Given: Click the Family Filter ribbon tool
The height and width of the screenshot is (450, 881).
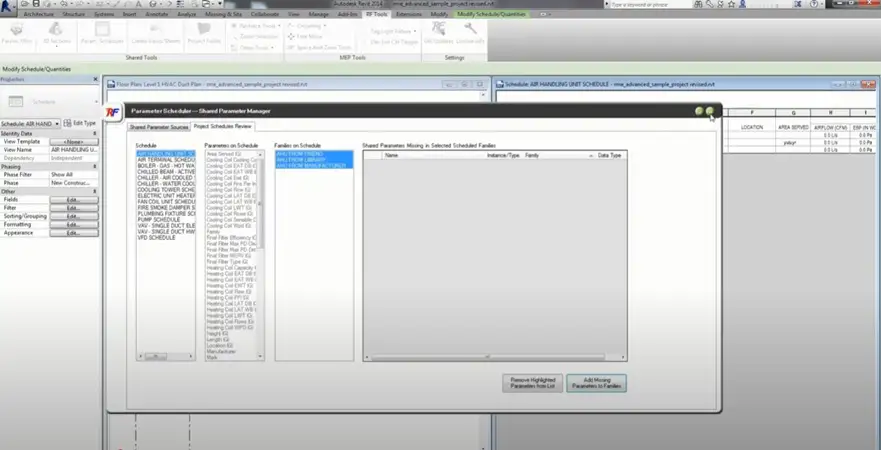Looking at the screenshot, I should [17, 34].
